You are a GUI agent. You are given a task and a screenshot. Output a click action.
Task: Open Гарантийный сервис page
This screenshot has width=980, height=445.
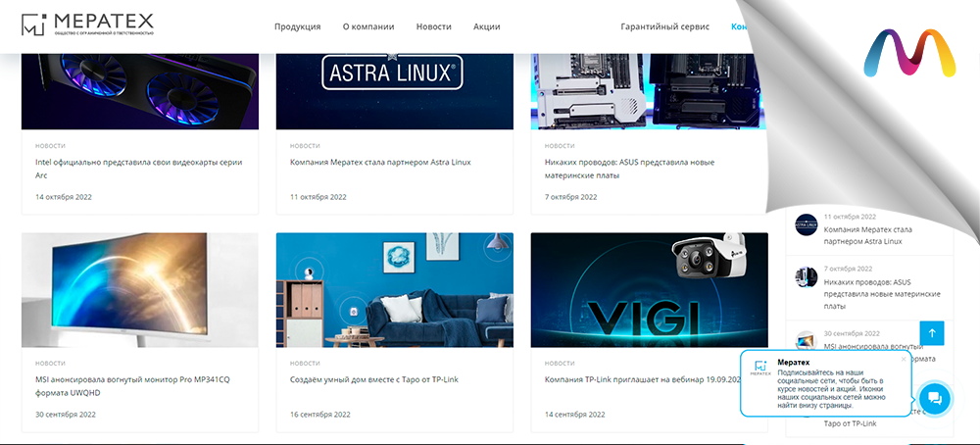[665, 26]
